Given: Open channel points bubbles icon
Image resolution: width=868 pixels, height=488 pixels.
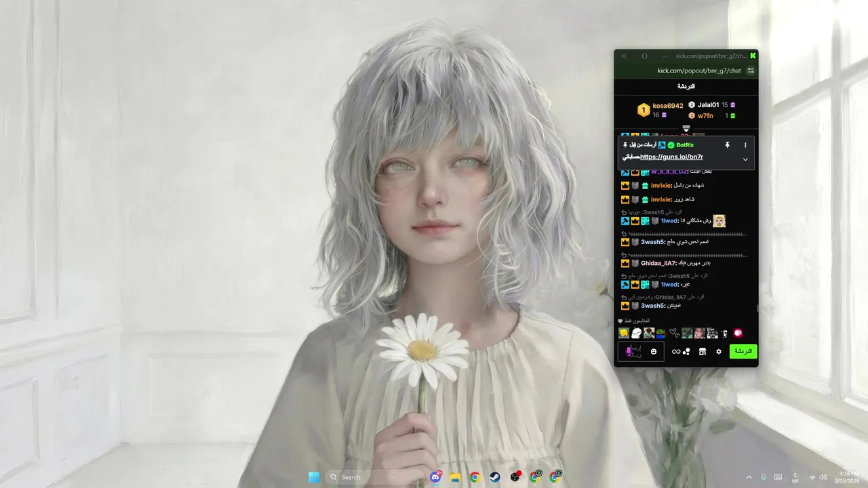Looking at the screenshot, I should 686,352.
